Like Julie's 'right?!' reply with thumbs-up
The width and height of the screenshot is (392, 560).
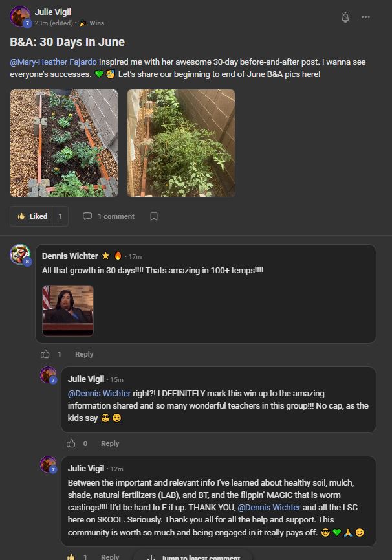71,443
